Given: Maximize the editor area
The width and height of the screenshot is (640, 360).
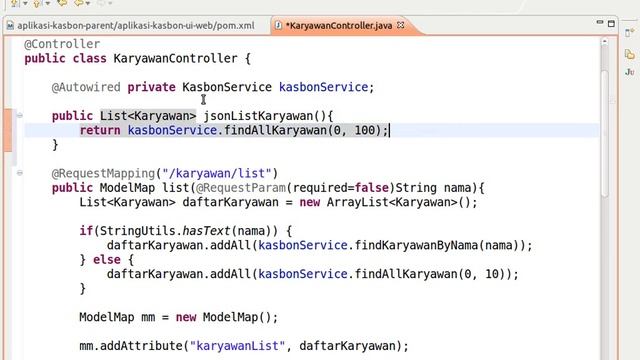Looking at the screenshot, I should point(611,24).
